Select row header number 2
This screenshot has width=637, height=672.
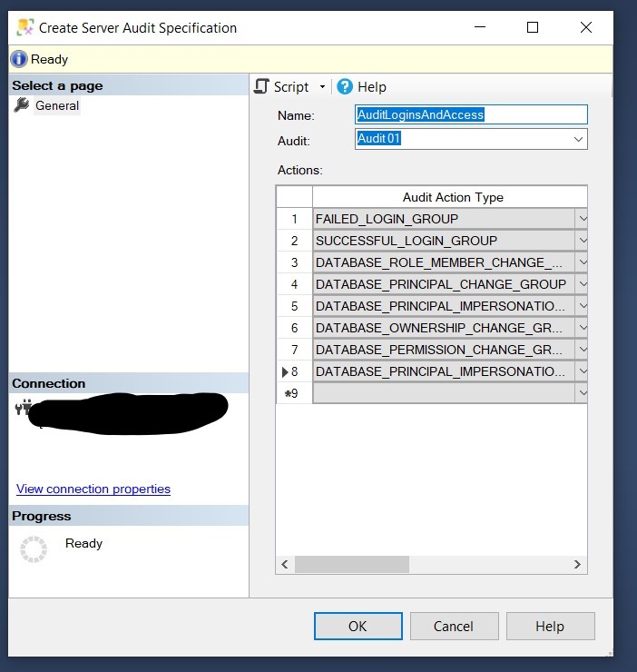pos(294,241)
